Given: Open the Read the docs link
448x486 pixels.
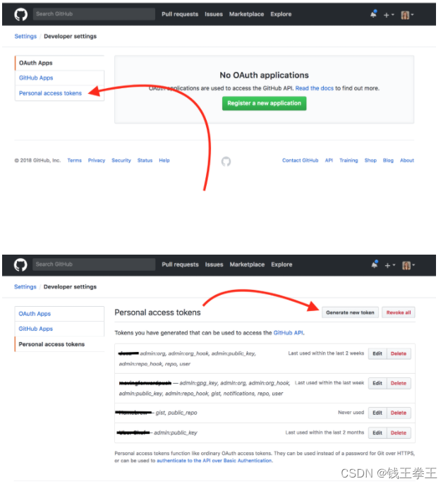Looking at the screenshot, I should coord(315,88).
